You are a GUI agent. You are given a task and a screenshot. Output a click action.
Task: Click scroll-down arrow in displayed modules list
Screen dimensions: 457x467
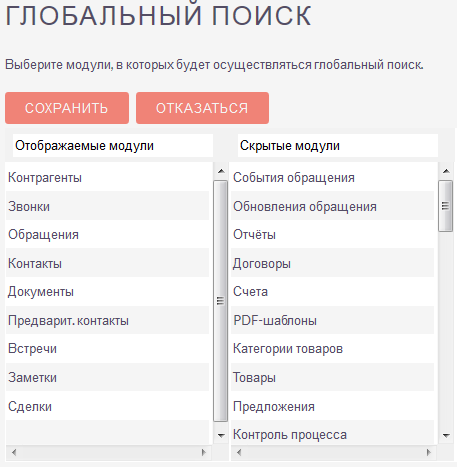(x=221, y=435)
